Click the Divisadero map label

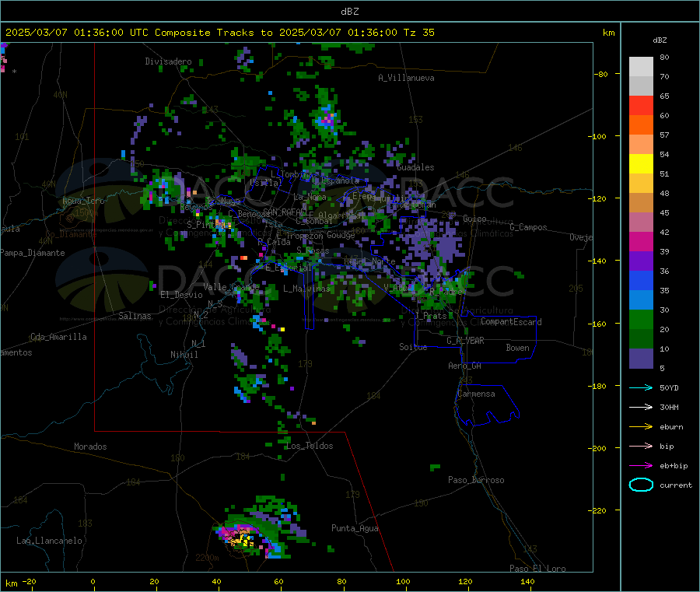(168, 61)
